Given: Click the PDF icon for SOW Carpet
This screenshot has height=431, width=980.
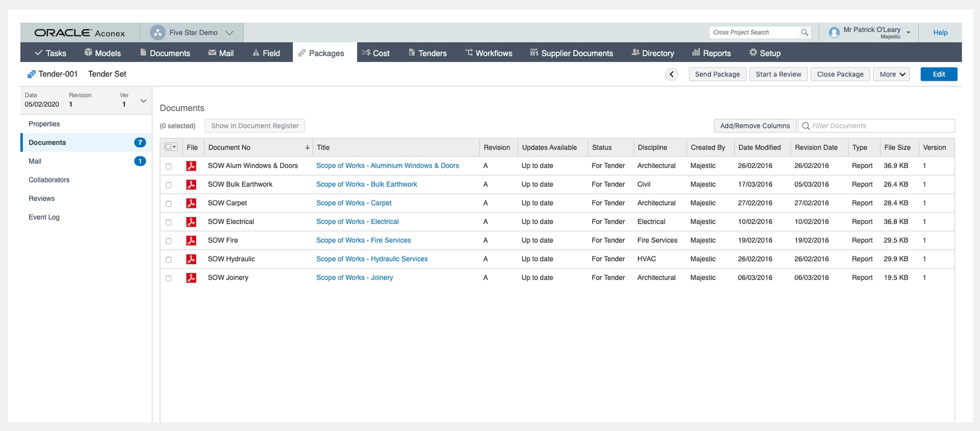Looking at the screenshot, I should coord(191,203).
